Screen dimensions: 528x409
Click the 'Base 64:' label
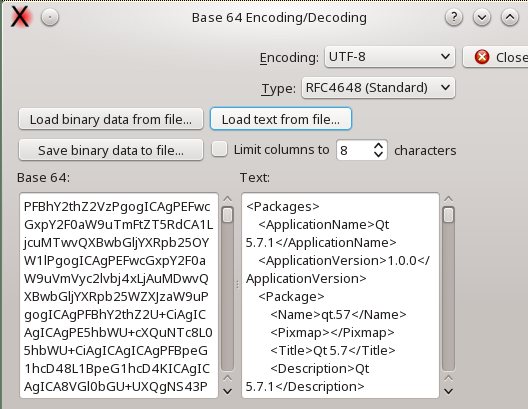coord(43,177)
